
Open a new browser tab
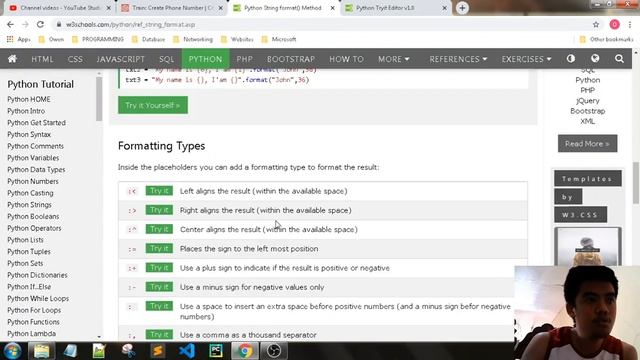tap(462, 8)
